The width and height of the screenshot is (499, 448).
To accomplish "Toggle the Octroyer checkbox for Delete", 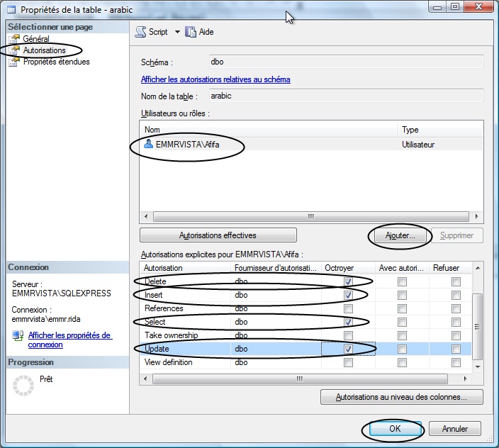I will click(x=348, y=281).
